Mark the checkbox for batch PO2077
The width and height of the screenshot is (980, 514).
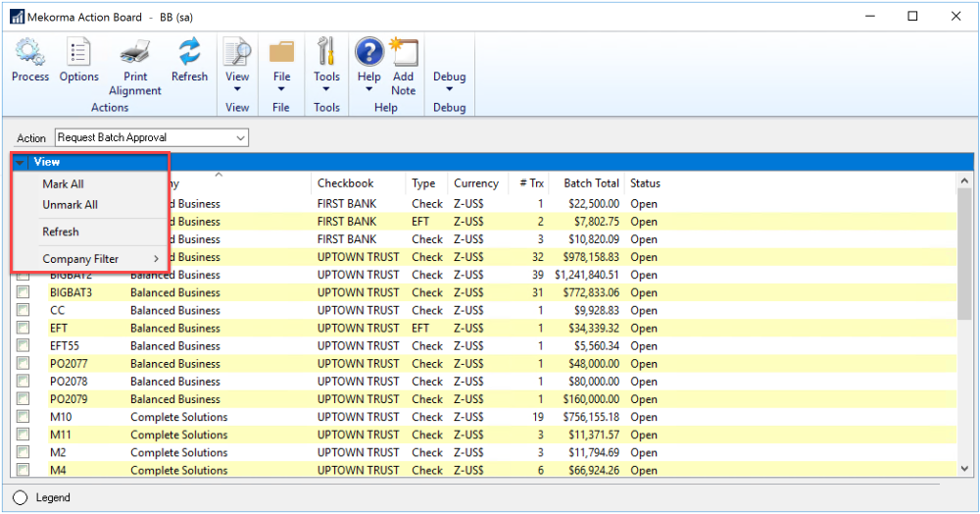click(x=24, y=364)
